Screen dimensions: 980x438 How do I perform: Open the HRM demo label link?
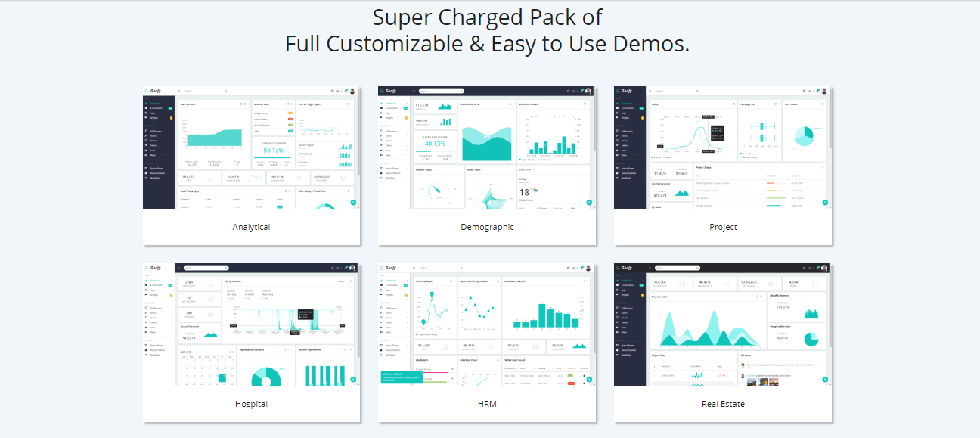click(487, 404)
